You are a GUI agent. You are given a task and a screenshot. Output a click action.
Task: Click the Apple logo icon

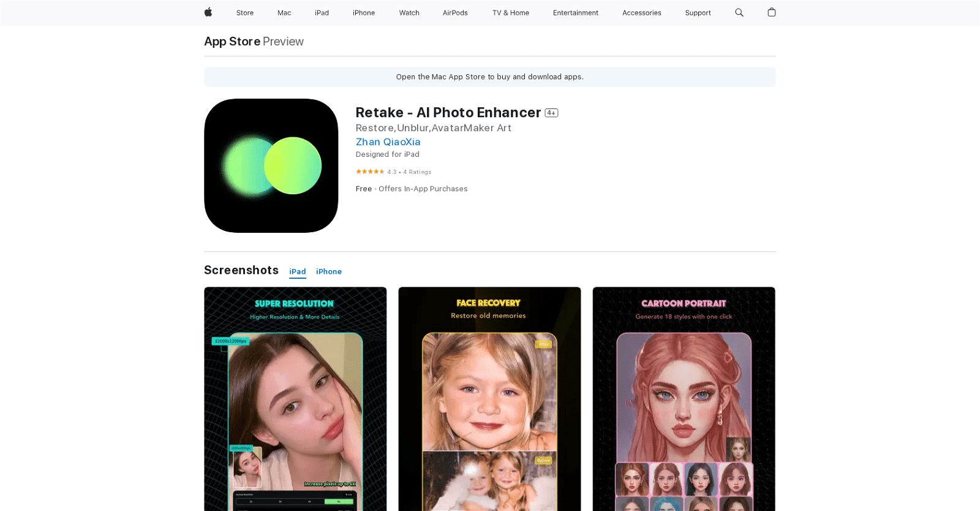[x=208, y=12]
